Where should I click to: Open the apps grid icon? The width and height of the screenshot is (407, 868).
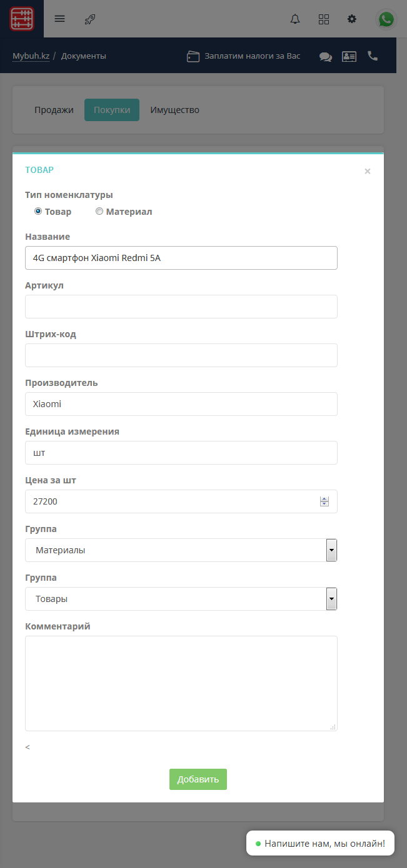click(324, 19)
